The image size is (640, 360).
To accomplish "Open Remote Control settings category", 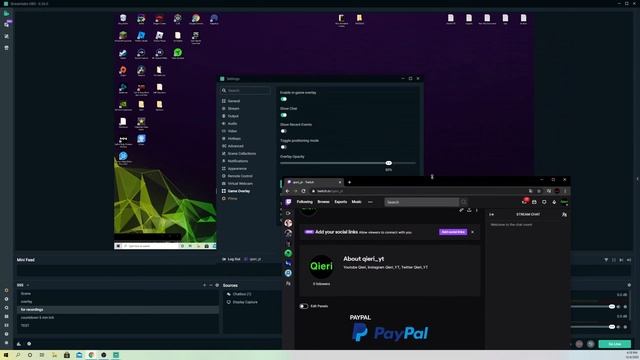I will [237, 176].
